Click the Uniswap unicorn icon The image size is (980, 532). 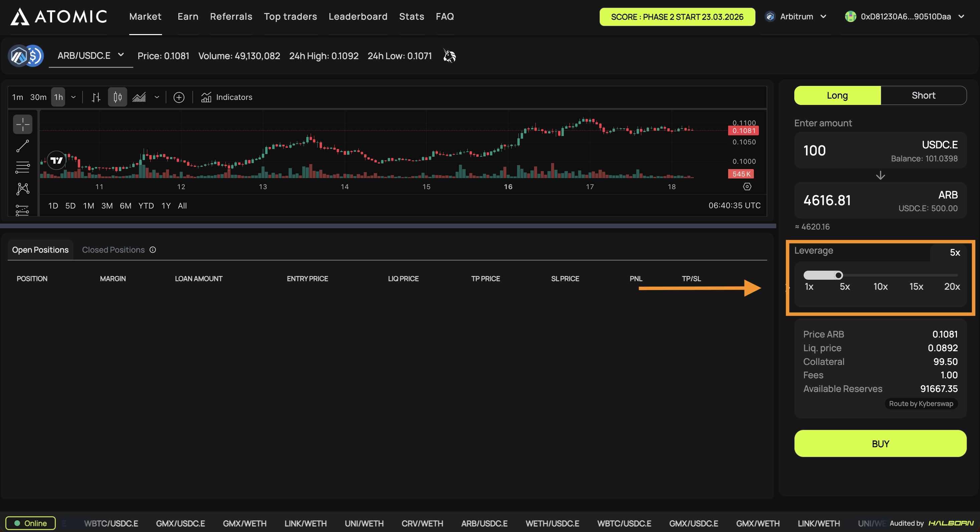coord(449,56)
